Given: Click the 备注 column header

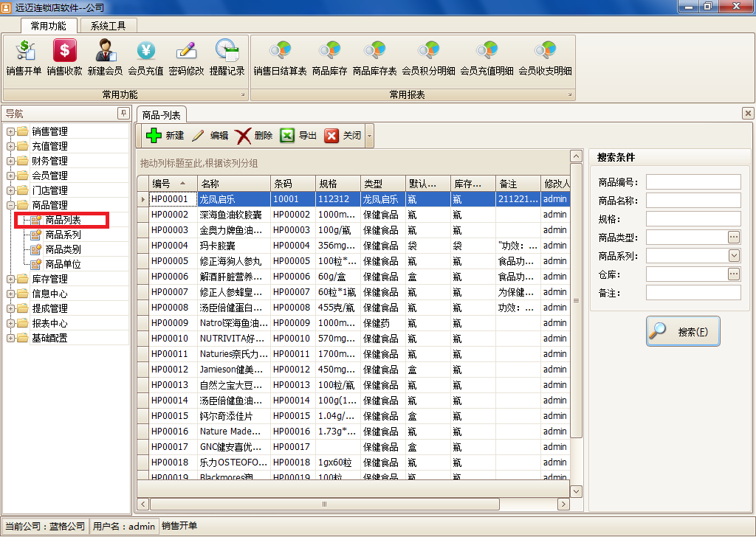Looking at the screenshot, I should pos(518,184).
